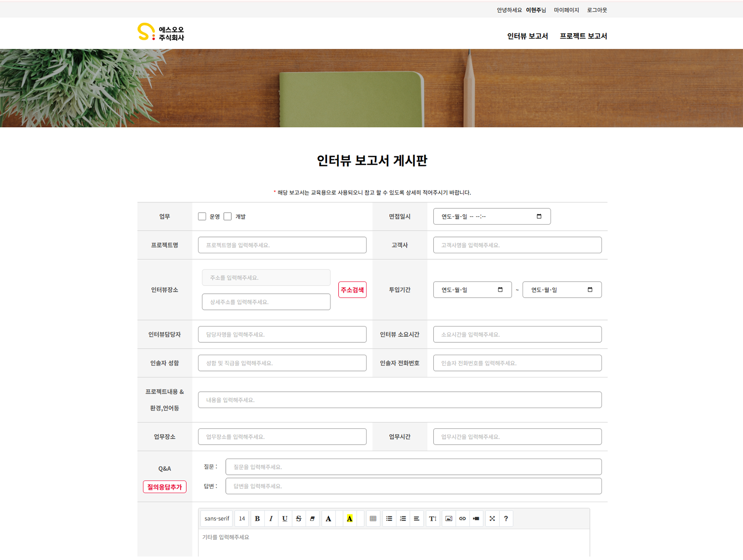Image resolution: width=743 pixels, height=560 pixels.
Task: Check the 운영 checkbox
Action: (x=202, y=216)
